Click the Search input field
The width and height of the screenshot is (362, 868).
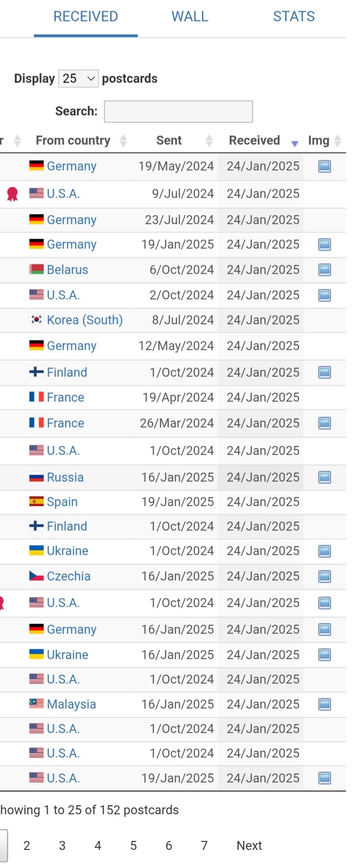(178, 112)
